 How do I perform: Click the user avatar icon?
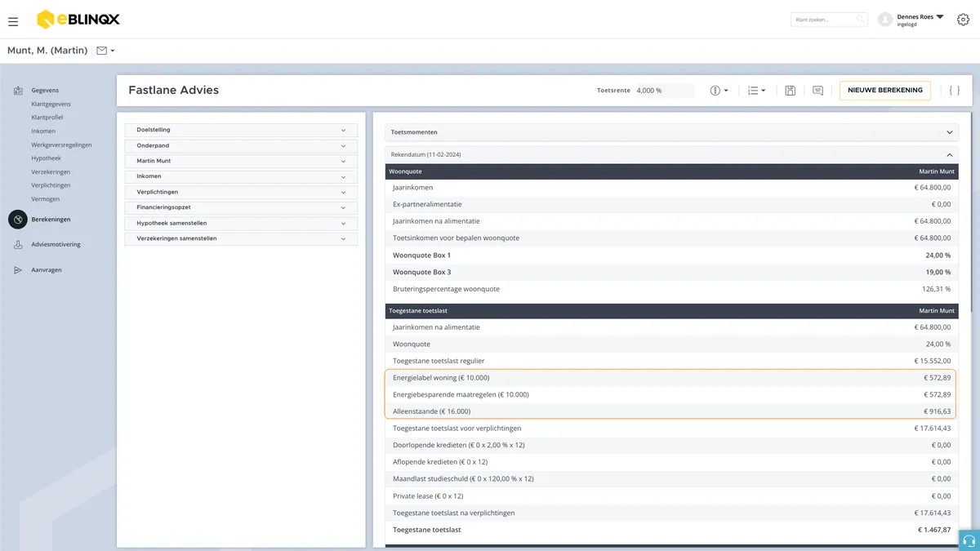(884, 20)
